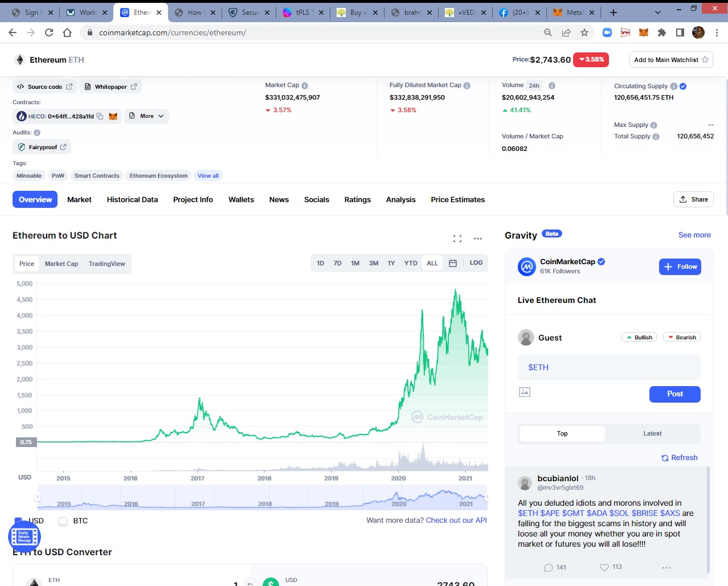Copy the HECO contract address icon

(x=100, y=116)
